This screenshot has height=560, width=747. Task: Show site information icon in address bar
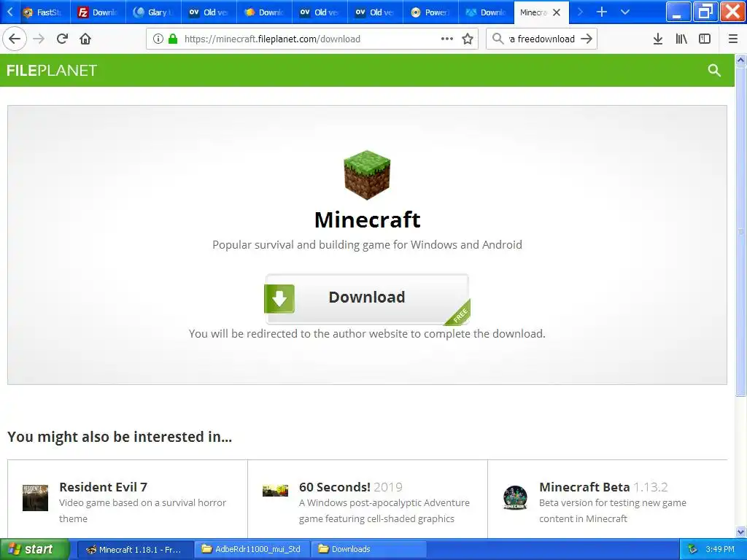tap(158, 39)
